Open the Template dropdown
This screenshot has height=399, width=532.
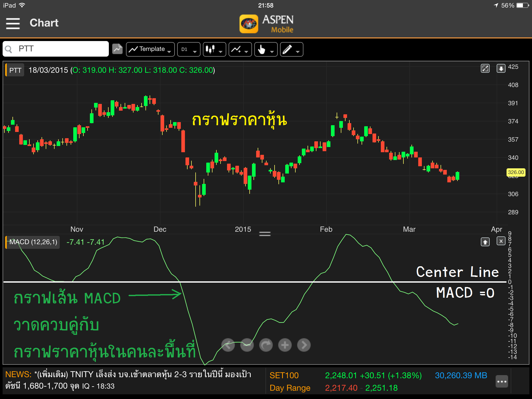(150, 49)
